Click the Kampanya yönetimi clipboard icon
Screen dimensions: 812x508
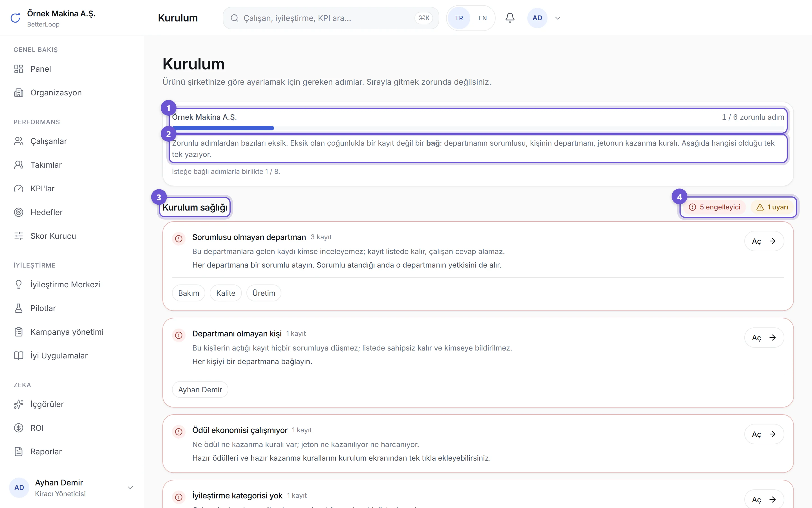[18, 332]
